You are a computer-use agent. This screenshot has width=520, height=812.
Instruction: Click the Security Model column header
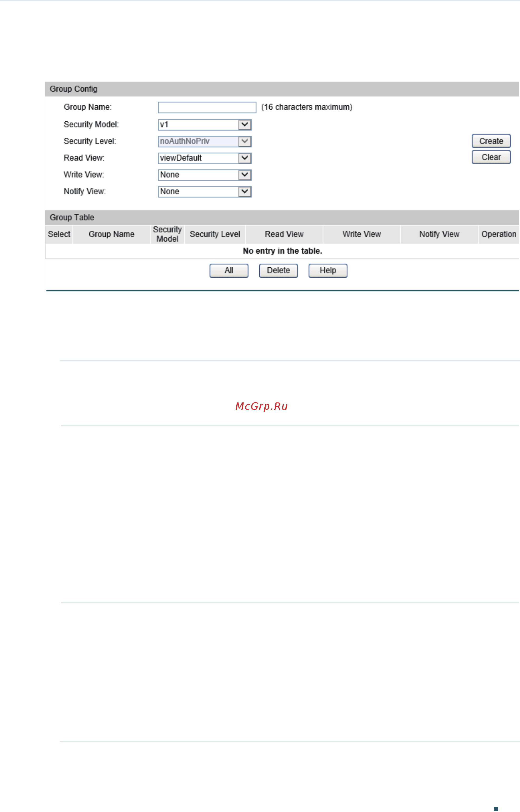[167, 234]
